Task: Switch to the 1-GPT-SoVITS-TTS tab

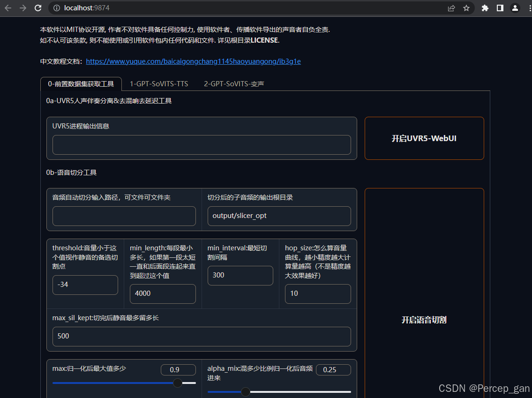Action: tap(159, 84)
